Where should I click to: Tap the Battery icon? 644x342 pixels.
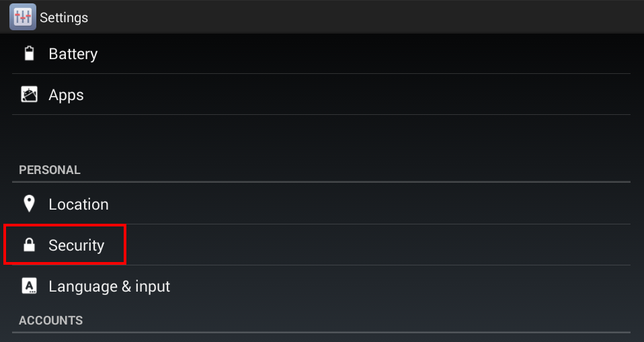(29, 53)
